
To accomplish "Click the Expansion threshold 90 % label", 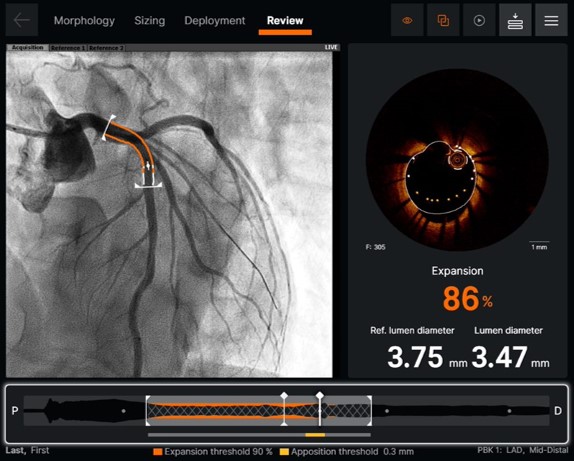I will pyautogui.click(x=219, y=452).
